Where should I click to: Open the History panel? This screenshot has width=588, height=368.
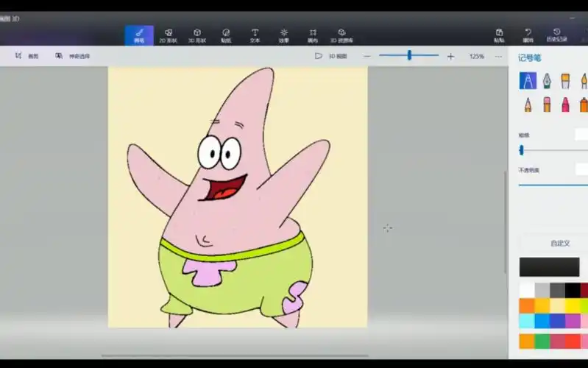[x=556, y=35]
